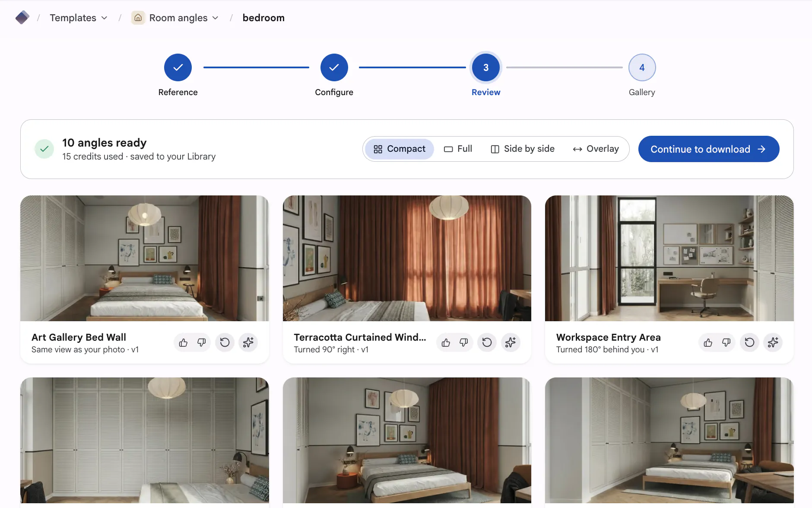Click the '10 angles ready' heading
Screen dimensions: 812x508
105,143
